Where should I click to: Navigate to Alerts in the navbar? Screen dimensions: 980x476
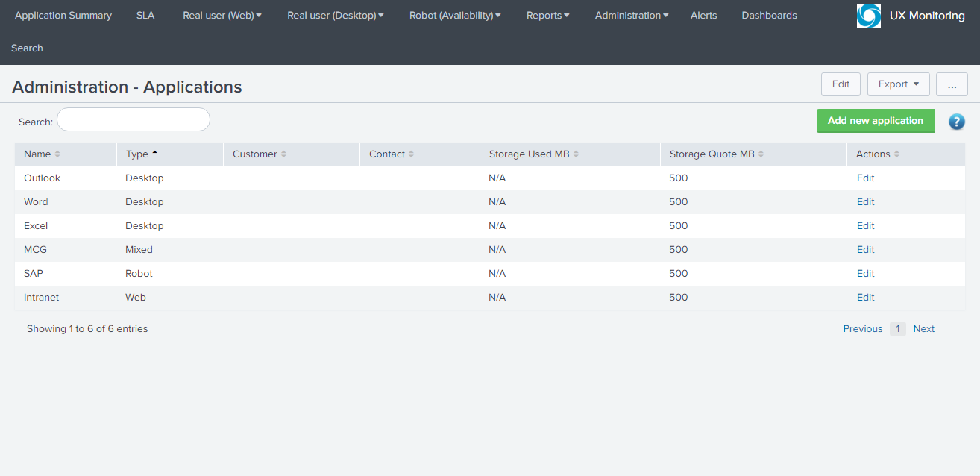(703, 16)
